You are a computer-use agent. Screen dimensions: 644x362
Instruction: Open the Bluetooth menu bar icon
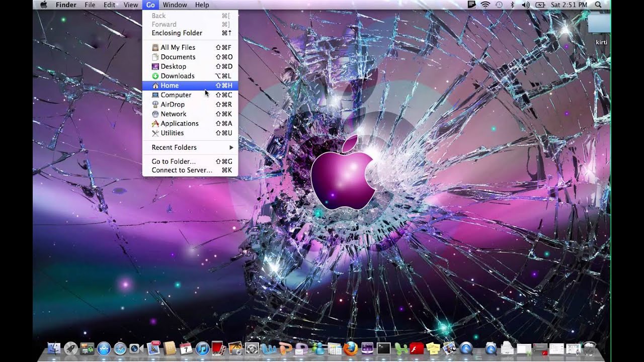(512, 5)
